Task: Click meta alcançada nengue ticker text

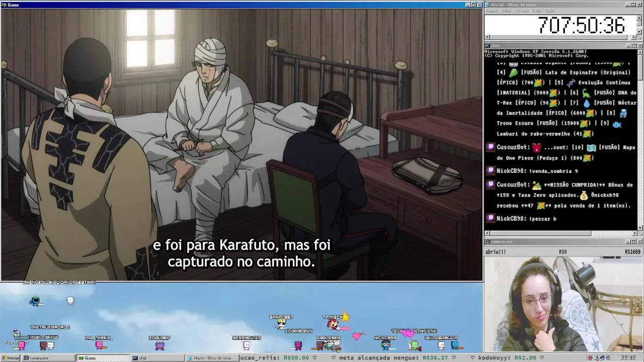Action: coord(379,358)
